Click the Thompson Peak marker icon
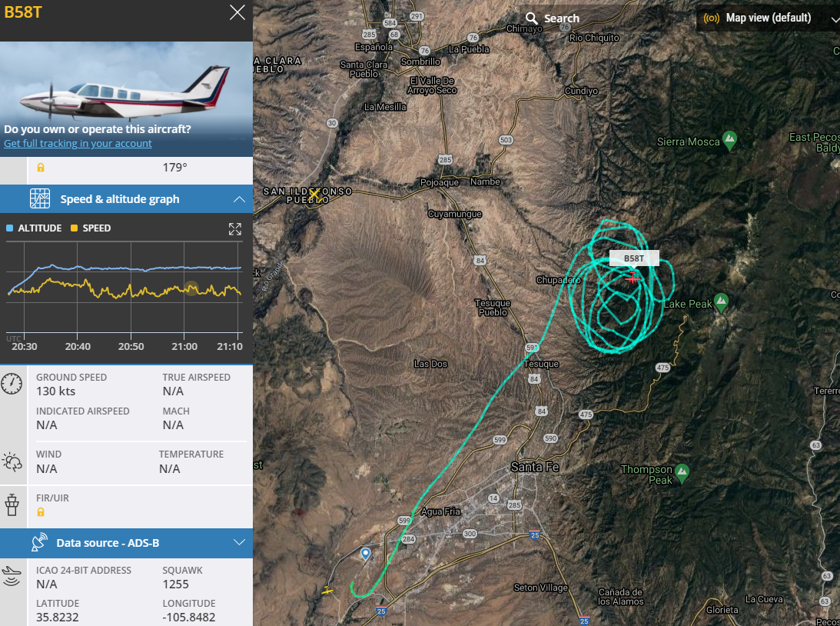This screenshot has height=626, width=840. (x=682, y=474)
